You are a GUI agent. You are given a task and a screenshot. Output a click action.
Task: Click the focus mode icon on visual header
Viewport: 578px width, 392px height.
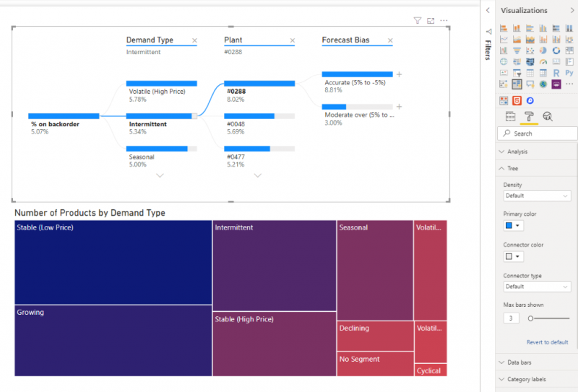[431, 21]
